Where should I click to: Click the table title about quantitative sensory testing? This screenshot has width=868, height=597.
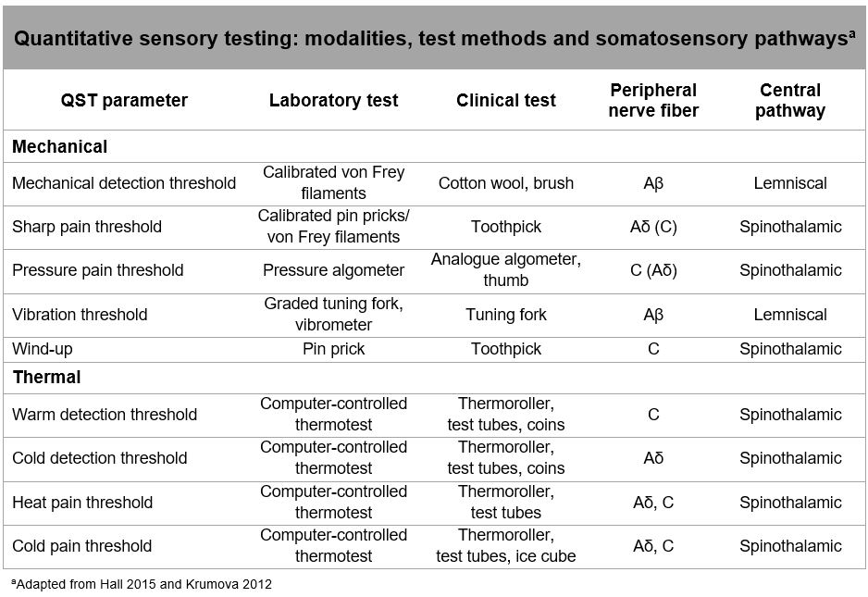(433, 39)
